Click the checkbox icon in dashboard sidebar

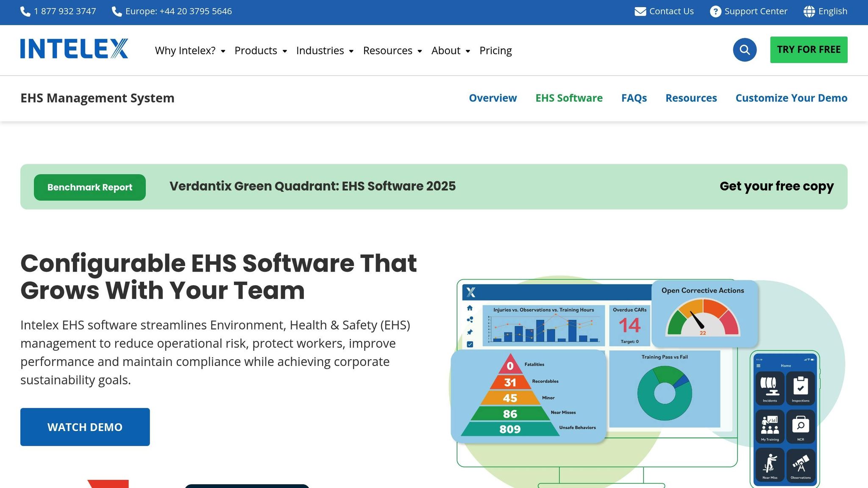pos(470,344)
